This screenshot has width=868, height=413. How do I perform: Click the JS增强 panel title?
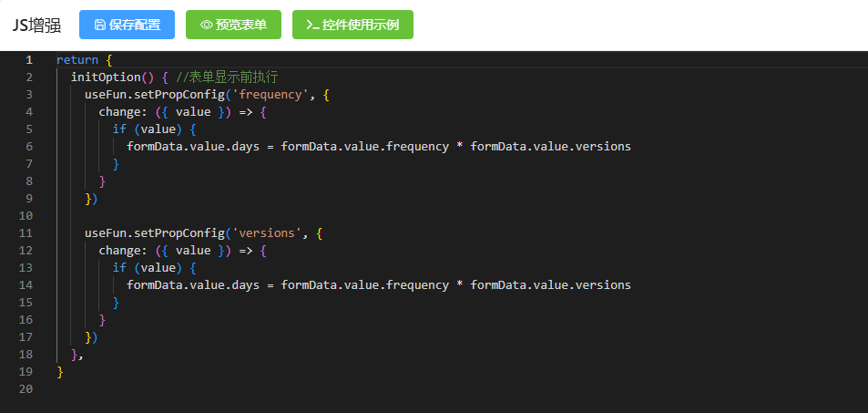pos(36,26)
